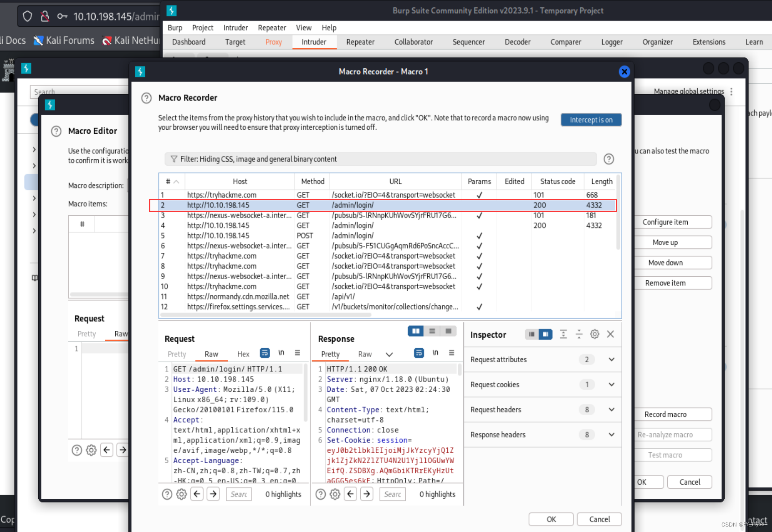The image size is (772, 532).
Task: Click the shield icon in Firefox address bar
Action: tap(27, 16)
